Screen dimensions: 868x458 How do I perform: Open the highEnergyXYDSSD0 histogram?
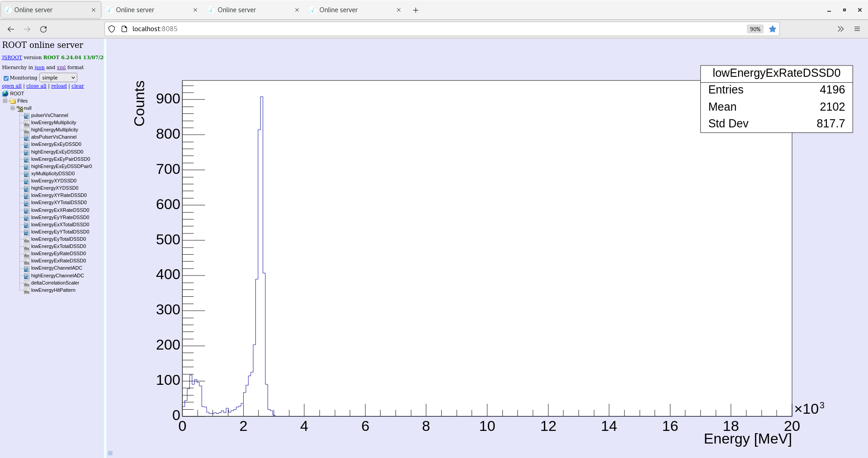coord(55,188)
